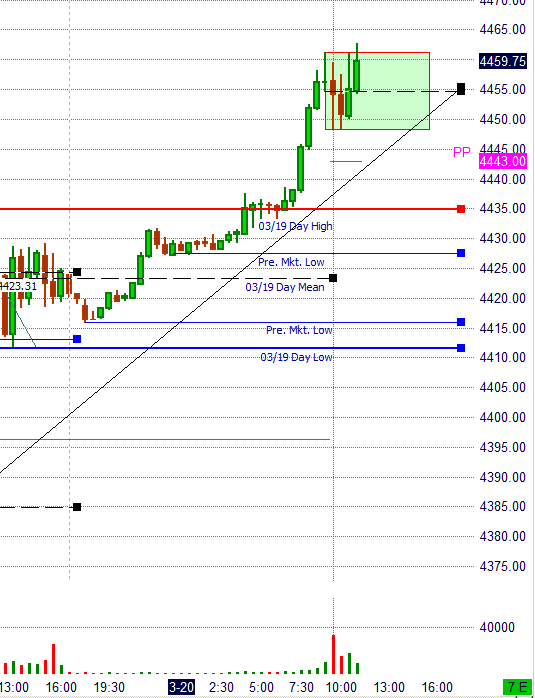
Task: Click the green 7 E indicator badge
Action: pos(515,687)
